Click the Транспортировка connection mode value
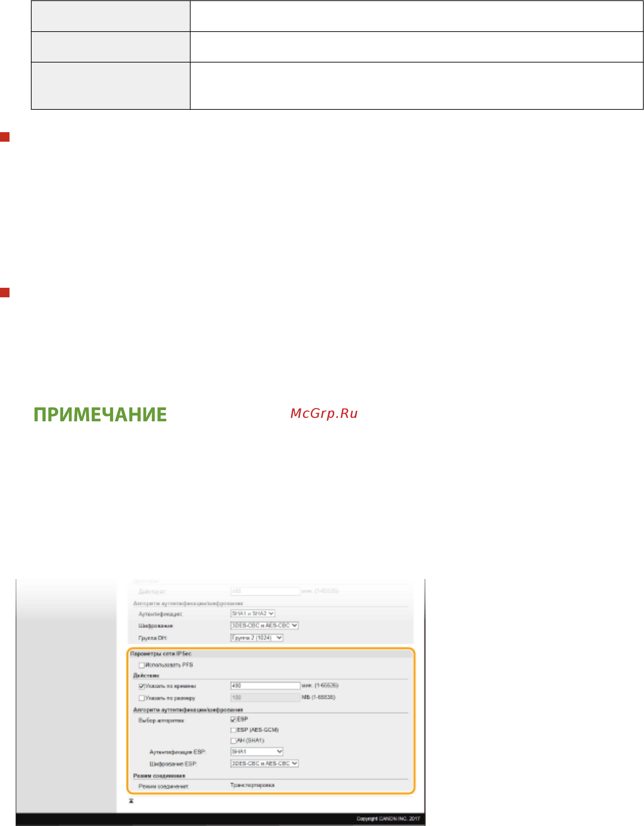 252,786
